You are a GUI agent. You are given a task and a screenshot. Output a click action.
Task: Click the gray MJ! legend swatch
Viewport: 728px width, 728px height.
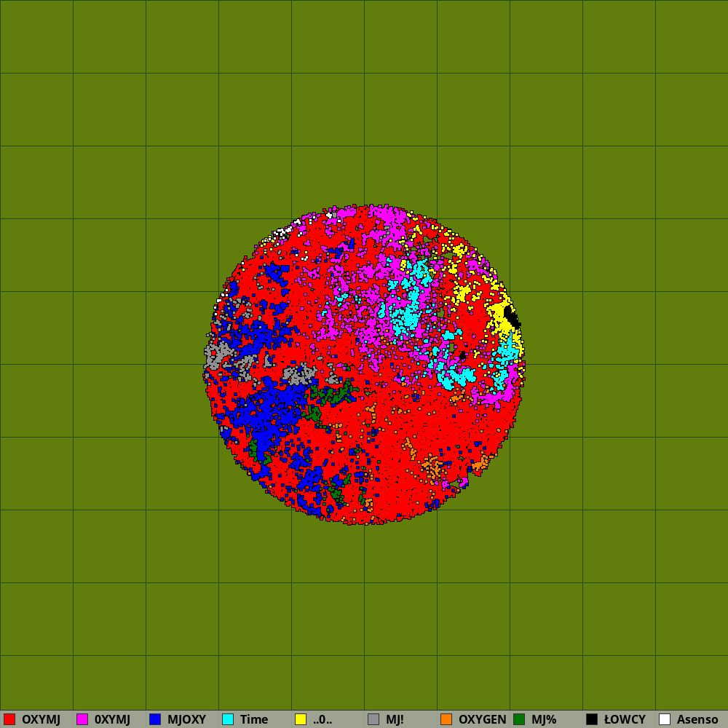[x=373, y=719]
